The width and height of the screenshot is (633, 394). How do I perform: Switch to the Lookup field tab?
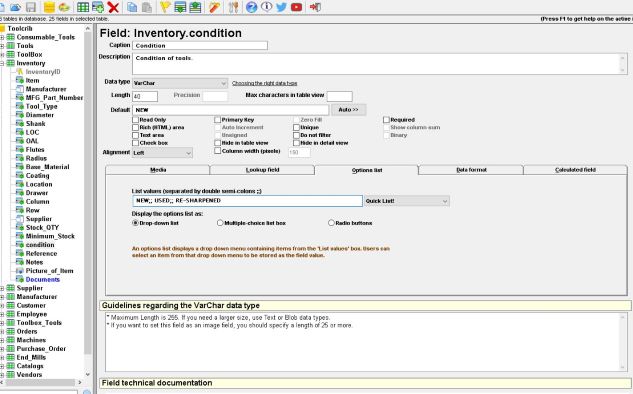262,170
